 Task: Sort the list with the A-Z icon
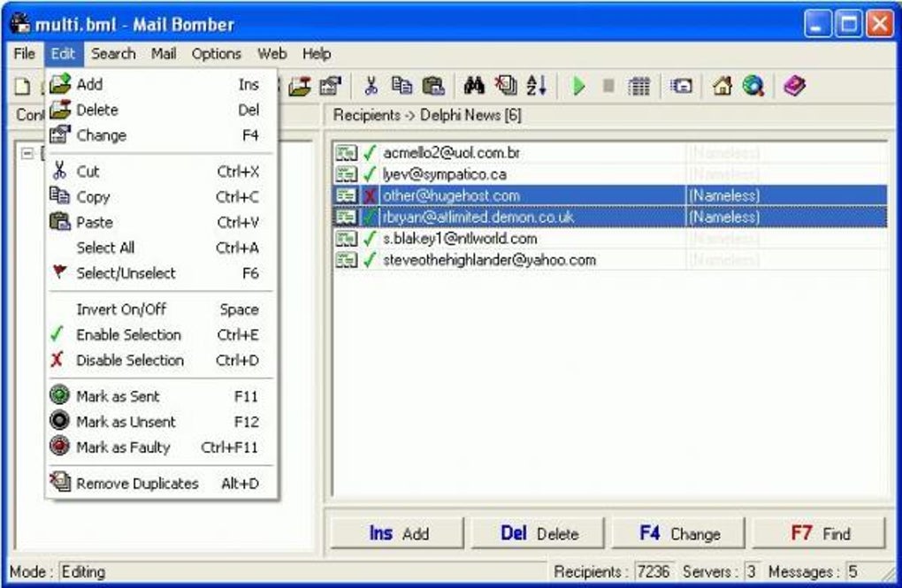(537, 87)
